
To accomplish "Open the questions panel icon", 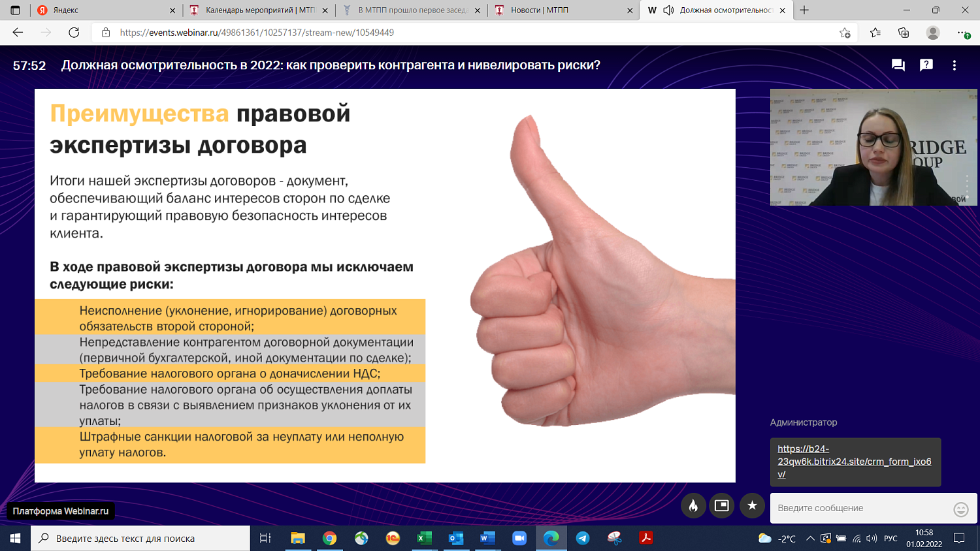I will click(926, 65).
